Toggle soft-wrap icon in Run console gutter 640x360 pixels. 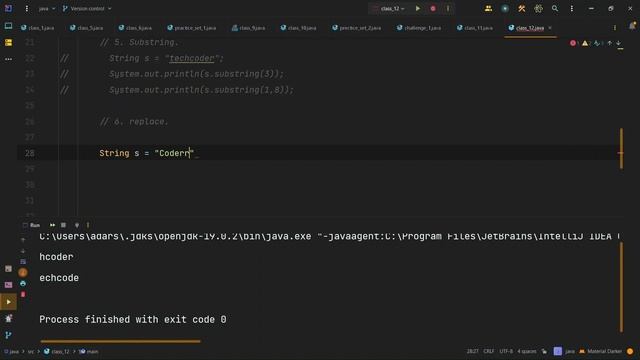pos(23,262)
